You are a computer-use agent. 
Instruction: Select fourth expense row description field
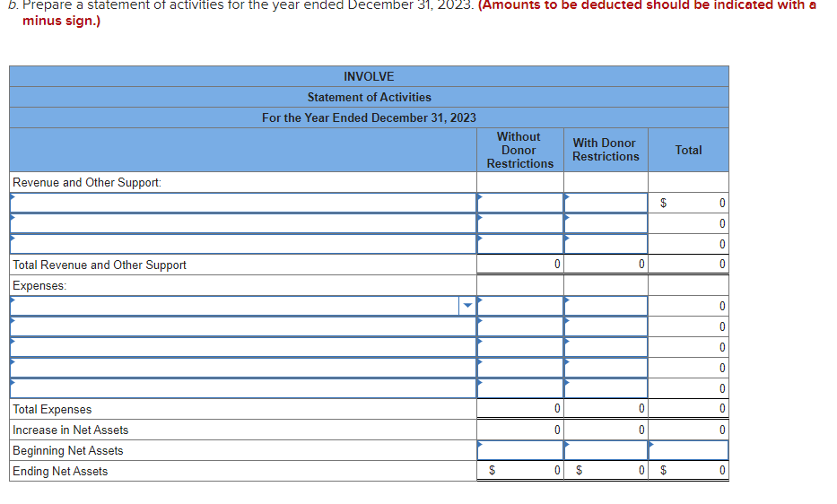243,368
